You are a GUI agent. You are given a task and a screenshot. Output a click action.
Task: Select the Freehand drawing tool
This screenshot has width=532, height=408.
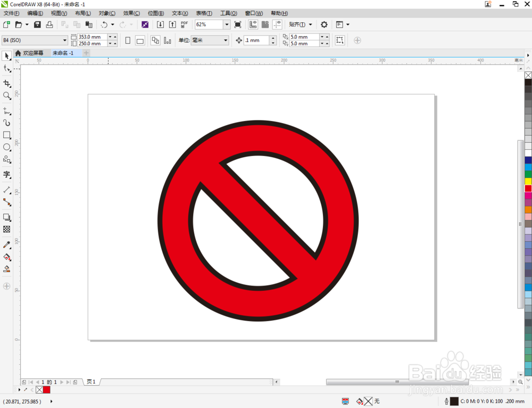[x=7, y=111]
